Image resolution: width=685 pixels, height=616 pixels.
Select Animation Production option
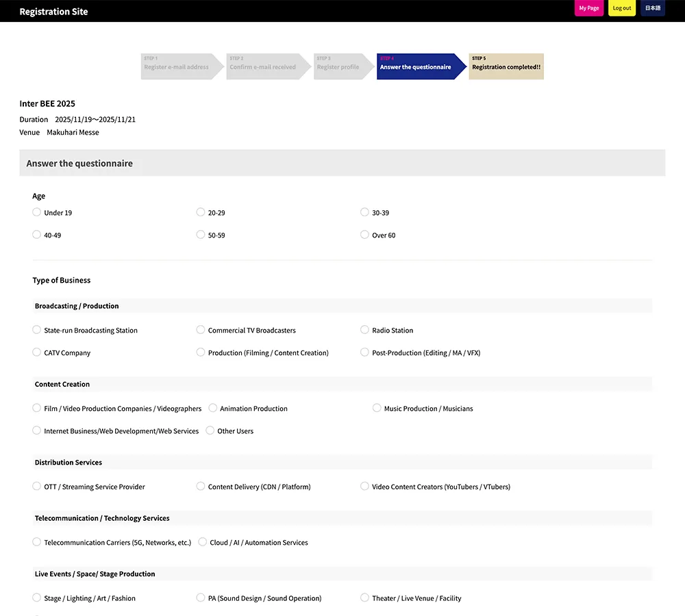point(213,408)
